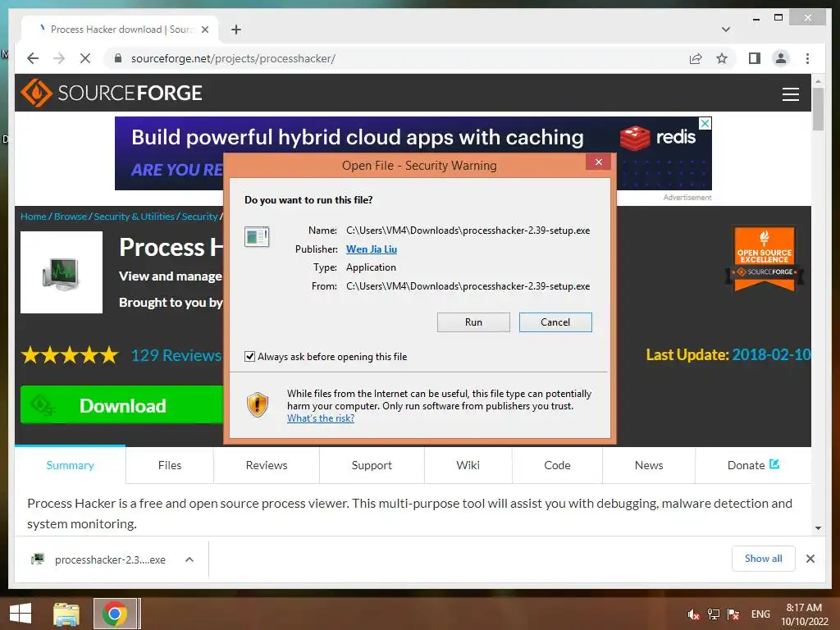Image resolution: width=840 pixels, height=630 pixels.
Task: Click the padlock site info icon
Action: tap(118, 58)
